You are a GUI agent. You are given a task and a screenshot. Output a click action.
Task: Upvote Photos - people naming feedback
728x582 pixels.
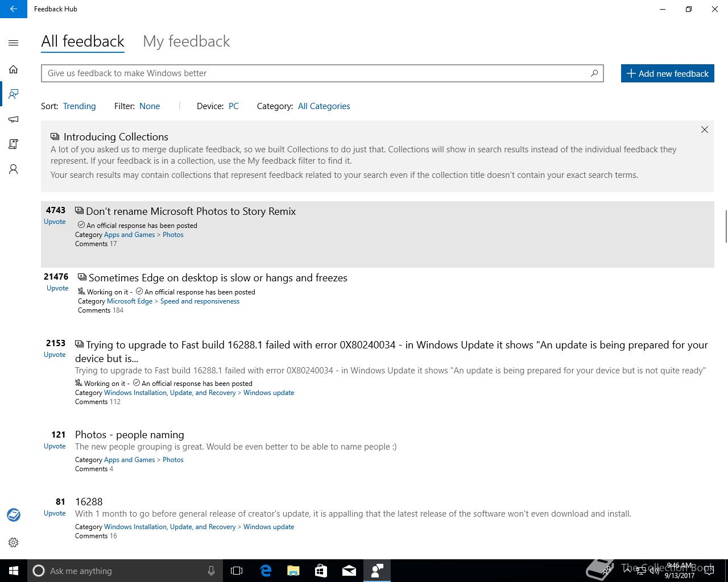click(55, 446)
